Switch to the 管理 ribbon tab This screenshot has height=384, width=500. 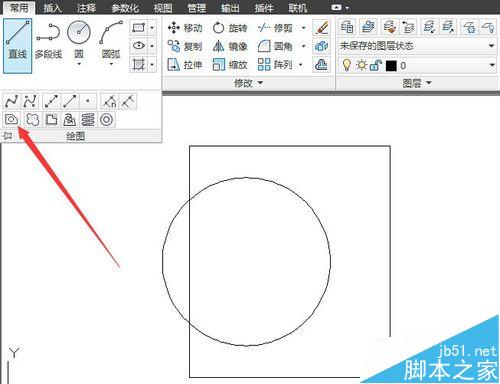197,8
